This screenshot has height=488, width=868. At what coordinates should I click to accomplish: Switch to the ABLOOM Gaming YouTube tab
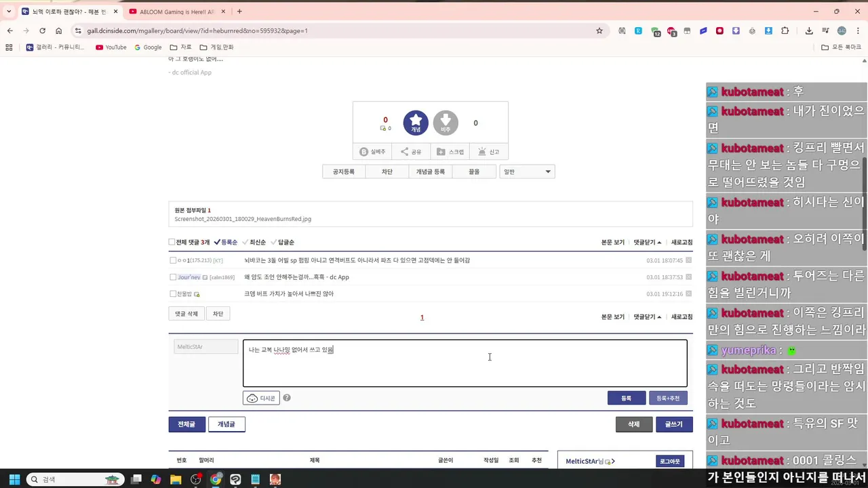[177, 12]
